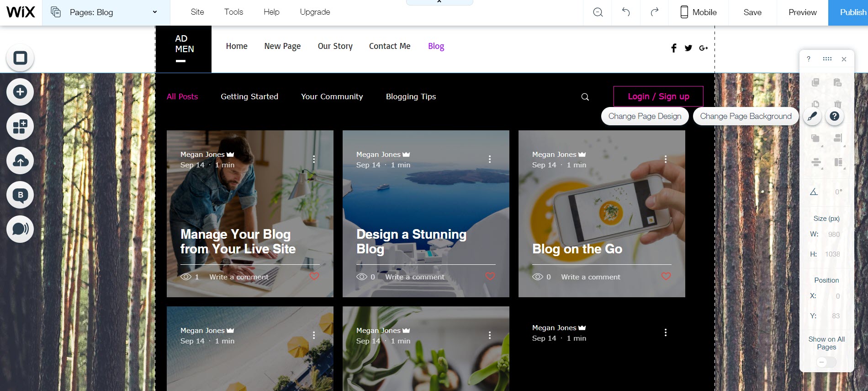Click the Our Story nav link
Screen dimensions: 868x391
click(x=335, y=46)
